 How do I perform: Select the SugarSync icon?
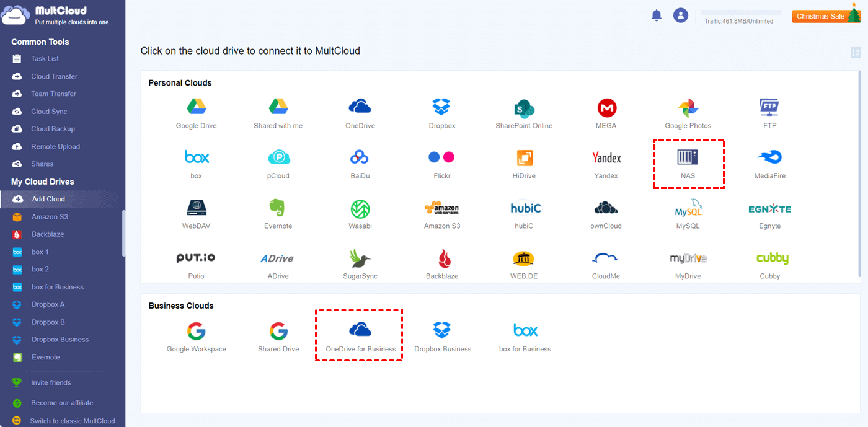pyautogui.click(x=360, y=258)
